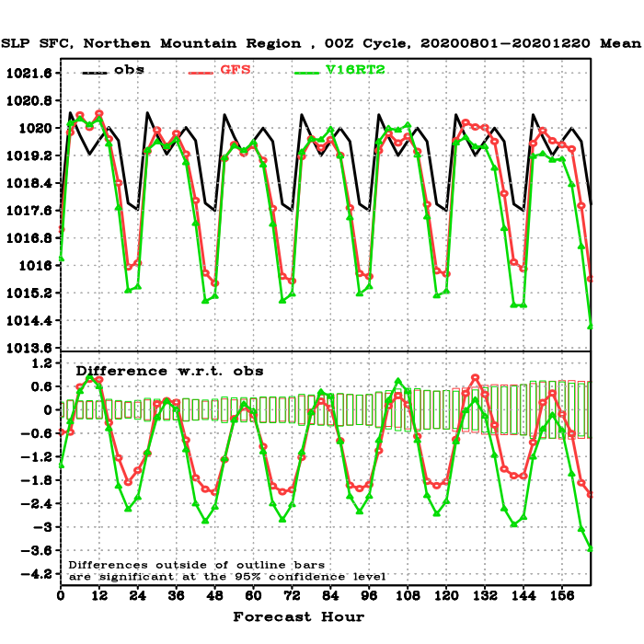The width and height of the screenshot is (644, 644).
Task: Click the y-axis label 1015.2
Action: 29,293
